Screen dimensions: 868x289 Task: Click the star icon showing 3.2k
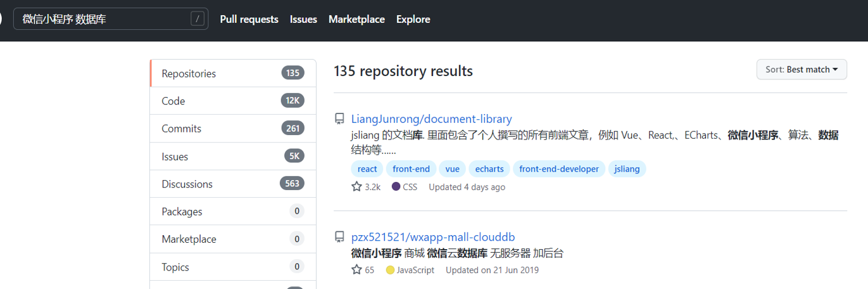point(356,187)
